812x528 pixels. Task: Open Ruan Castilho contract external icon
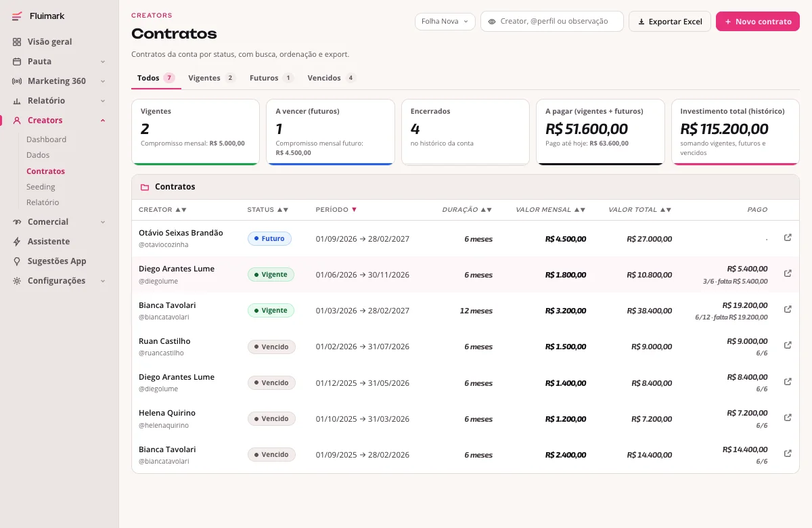tap(788, 345)
